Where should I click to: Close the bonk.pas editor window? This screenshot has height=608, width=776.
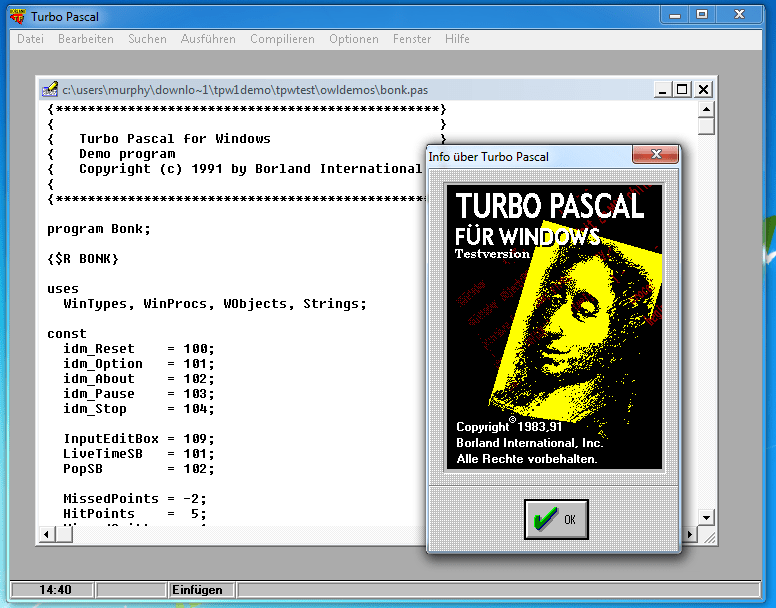pyautogui.click(x=703, y=90)
